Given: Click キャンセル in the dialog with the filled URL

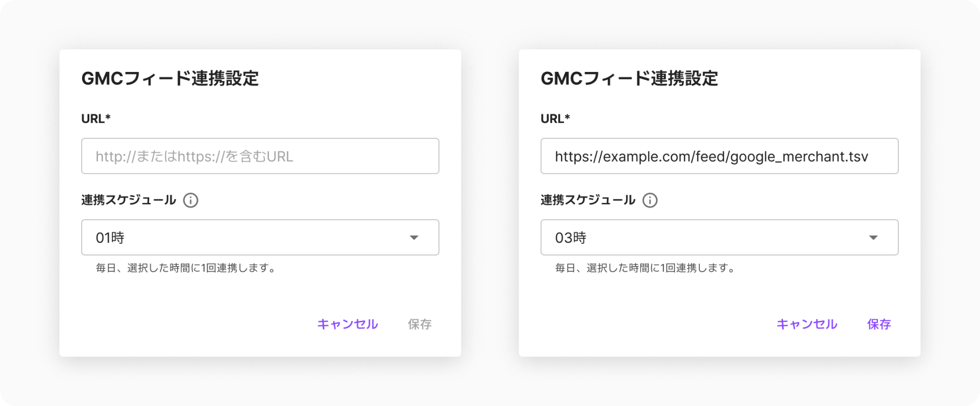Looking at the screenshot, I should tap(807, 324).
